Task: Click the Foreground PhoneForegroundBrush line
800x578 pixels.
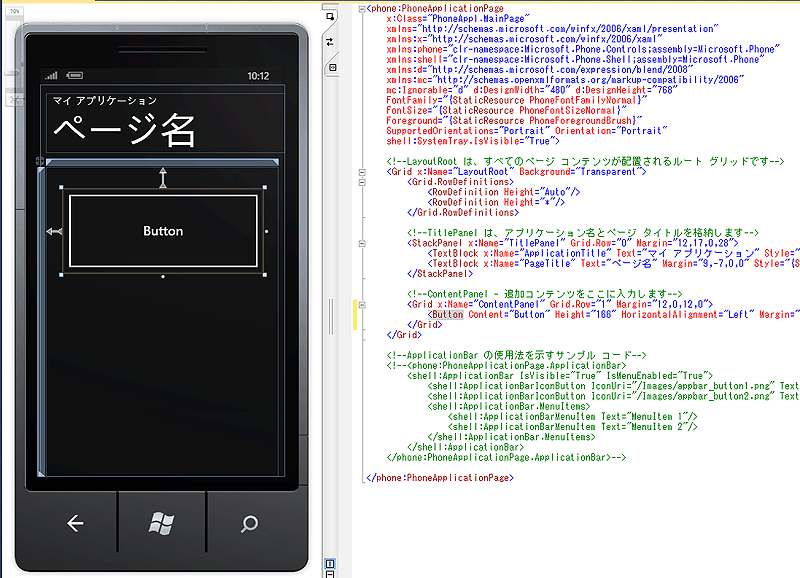Action: click(514, 121)
